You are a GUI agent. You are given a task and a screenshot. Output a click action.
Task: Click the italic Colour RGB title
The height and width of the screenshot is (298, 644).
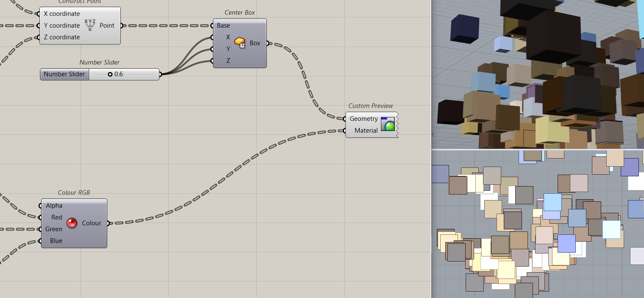[74, 193]
